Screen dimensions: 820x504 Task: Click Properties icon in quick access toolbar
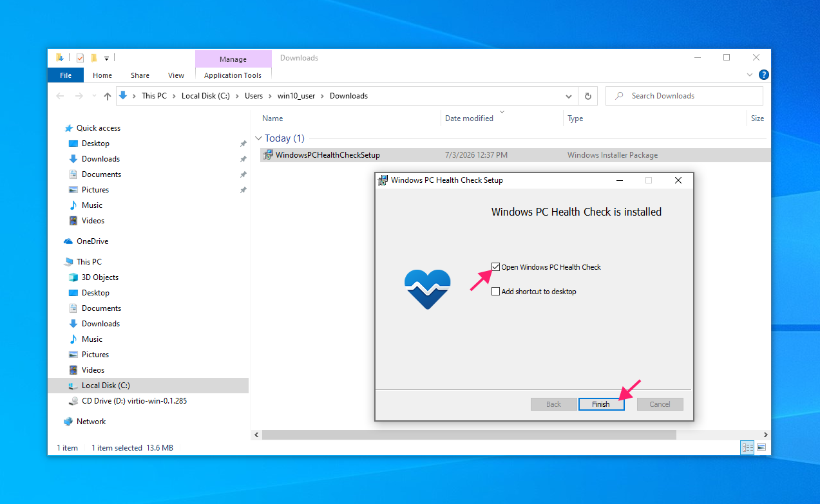pos(81,58)
